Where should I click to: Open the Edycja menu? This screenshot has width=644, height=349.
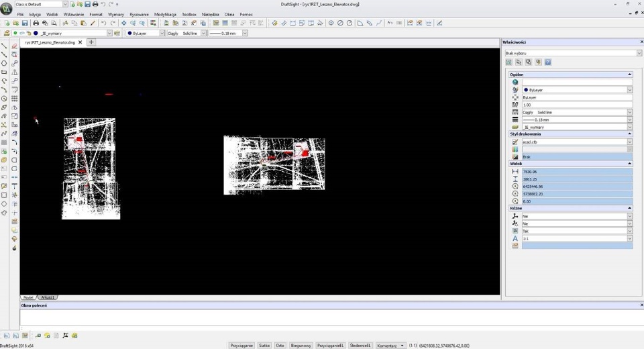35,14
